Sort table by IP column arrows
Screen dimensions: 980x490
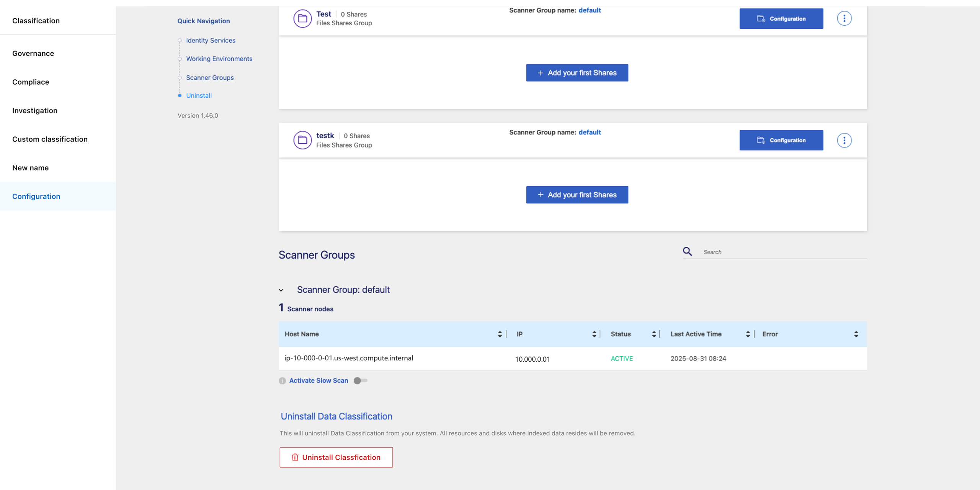pos(594,334)
